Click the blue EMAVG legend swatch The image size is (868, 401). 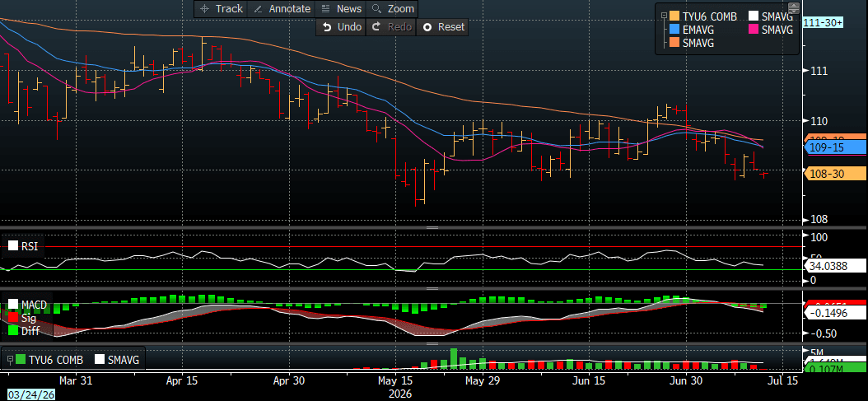tap(674, 30)
